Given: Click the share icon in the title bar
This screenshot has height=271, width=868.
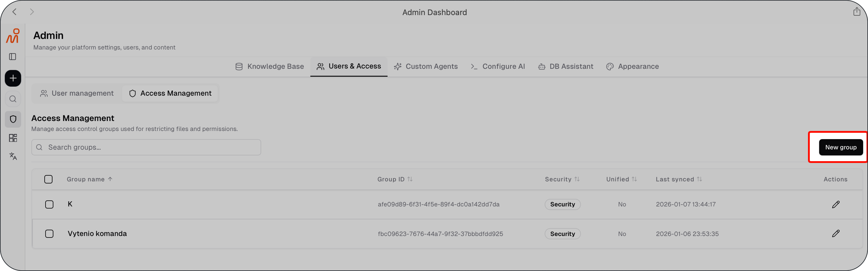Looking at the screenshot, I should tap(857, 12).
